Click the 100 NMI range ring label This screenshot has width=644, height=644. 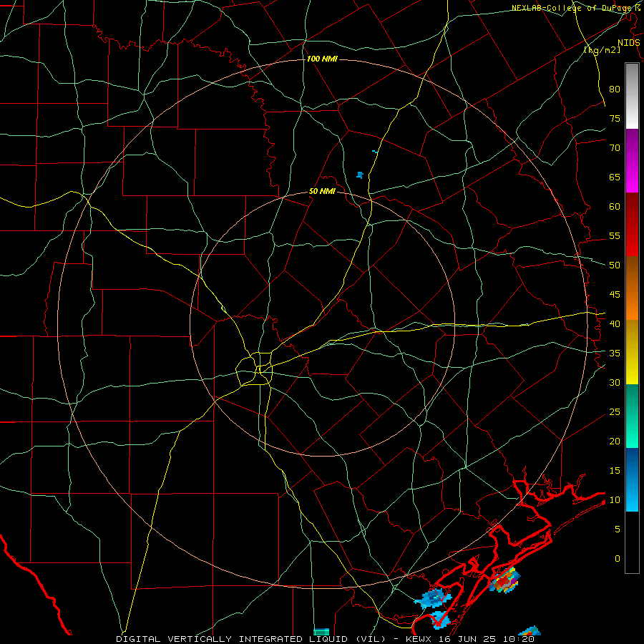tap(322, 59)
